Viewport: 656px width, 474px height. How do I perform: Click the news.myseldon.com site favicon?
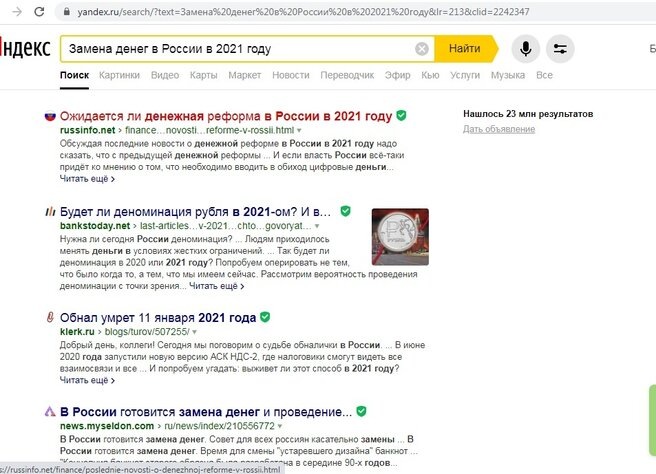tap(50, 412)
